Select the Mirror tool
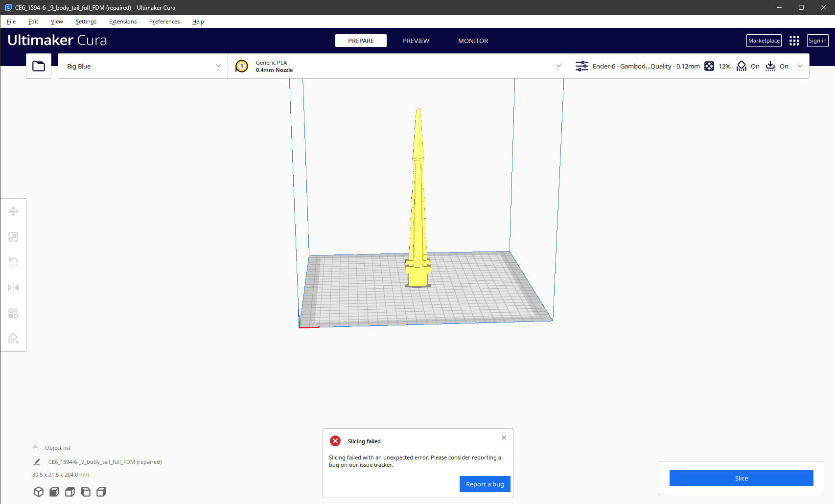835x504 pixels. [x=13, y=288]
